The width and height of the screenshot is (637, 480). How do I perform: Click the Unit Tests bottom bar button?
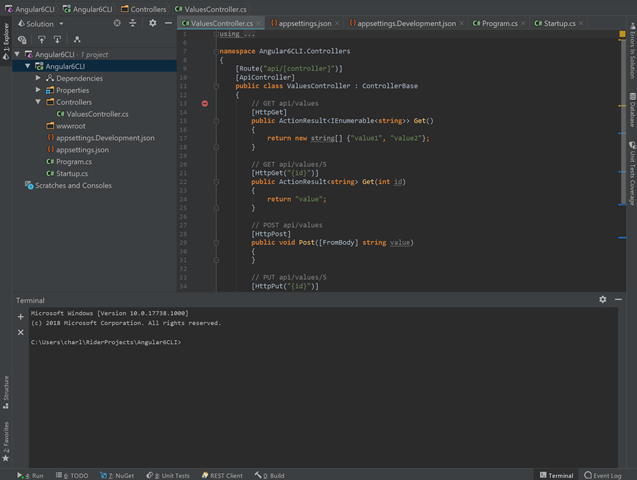point(168,475)
